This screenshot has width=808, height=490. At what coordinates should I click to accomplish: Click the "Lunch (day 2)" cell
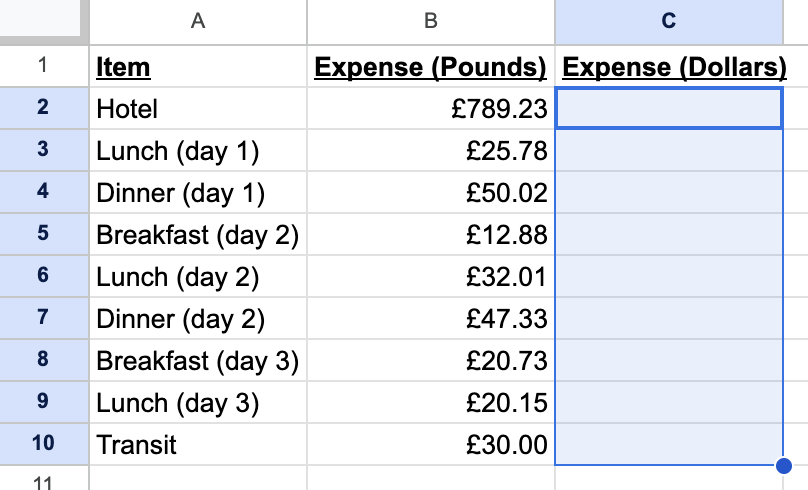198,276
